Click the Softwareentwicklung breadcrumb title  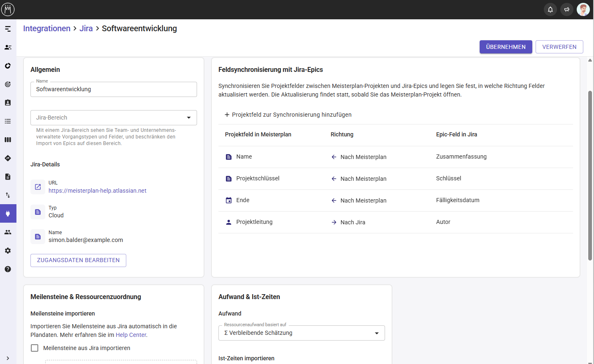[139, 28]
